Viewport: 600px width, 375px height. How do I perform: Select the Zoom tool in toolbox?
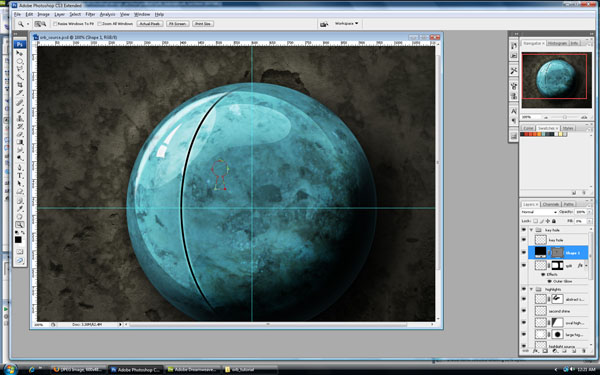(x=19, y=225)
